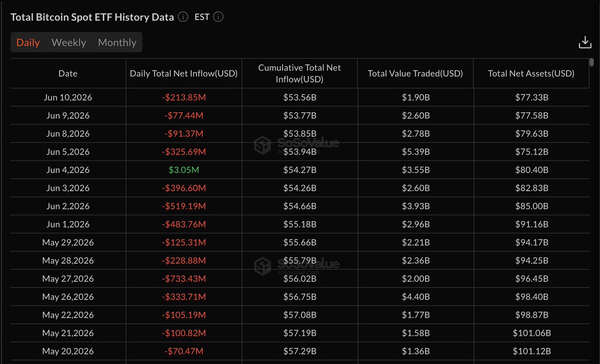Click the $54.27B cumulative inflow cell

coord(299,170)
